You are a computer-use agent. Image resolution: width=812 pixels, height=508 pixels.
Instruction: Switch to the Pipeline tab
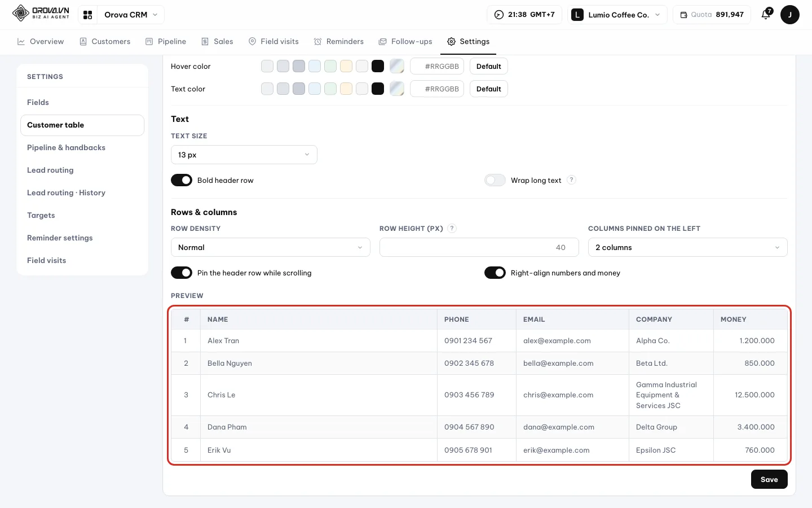(x=166, y=41)
